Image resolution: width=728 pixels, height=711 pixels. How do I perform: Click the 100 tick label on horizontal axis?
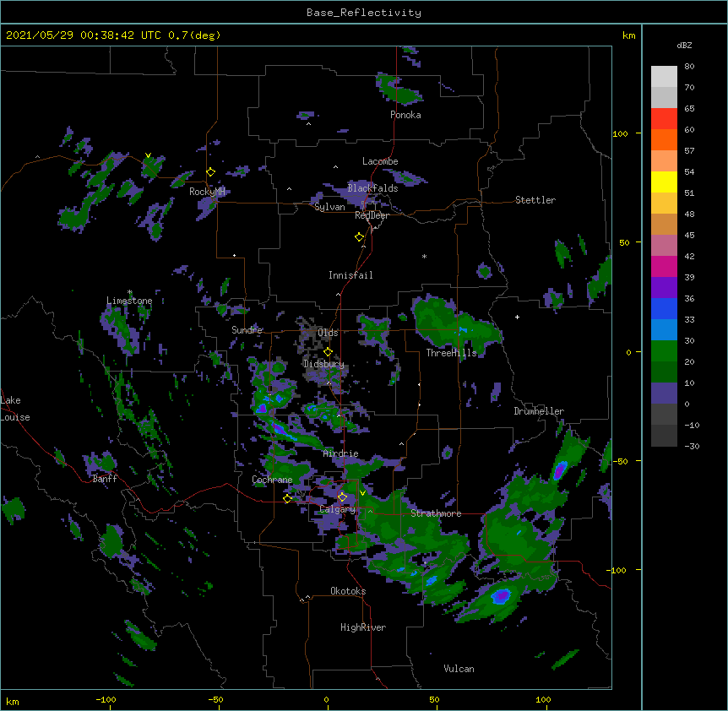[543, 699]
